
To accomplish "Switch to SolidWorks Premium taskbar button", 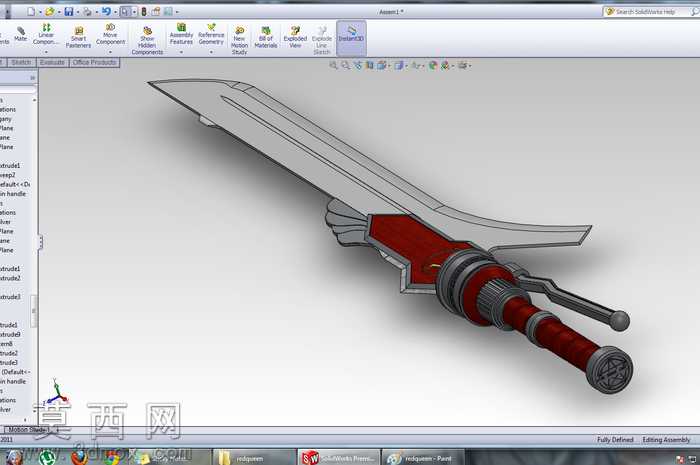I will pos(338,458).
